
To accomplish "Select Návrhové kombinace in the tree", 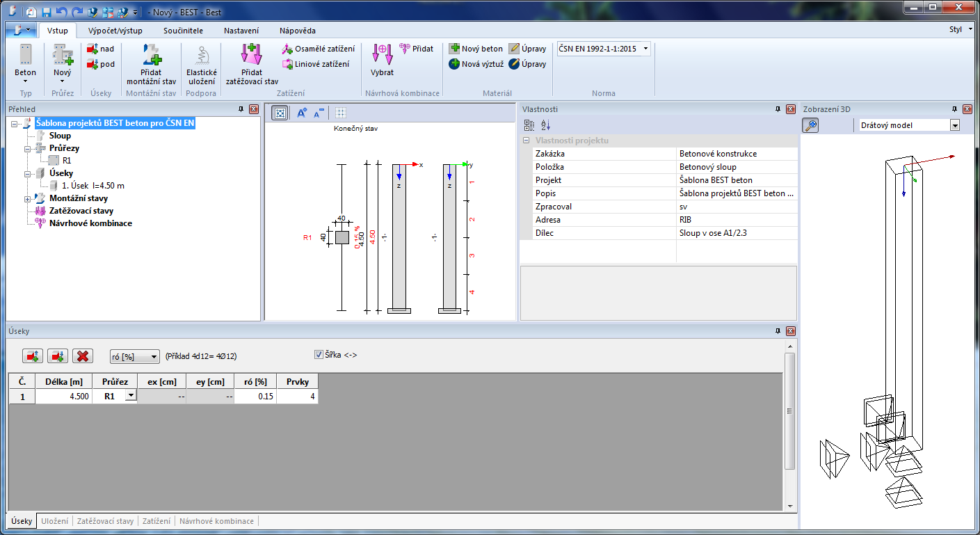I will 90,223.
